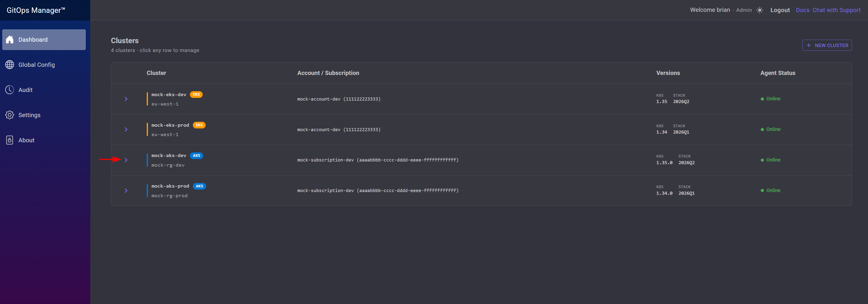Open the Chat with Support link
This screenshot has height=304, width=868.
pos(836,10)
